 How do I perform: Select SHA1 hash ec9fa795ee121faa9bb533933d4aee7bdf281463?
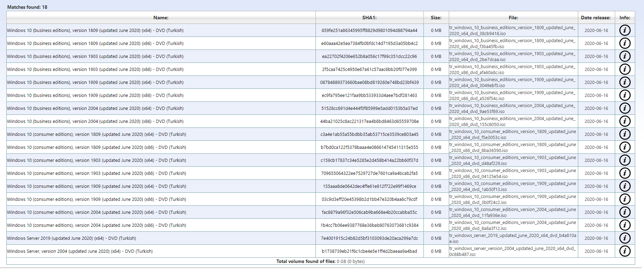pos(369,96)
